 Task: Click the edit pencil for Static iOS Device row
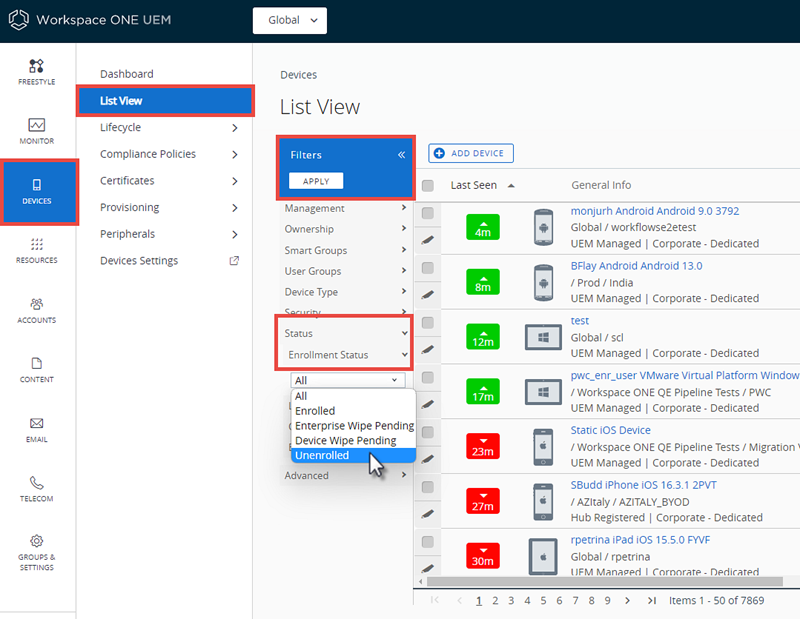(428, 459)
